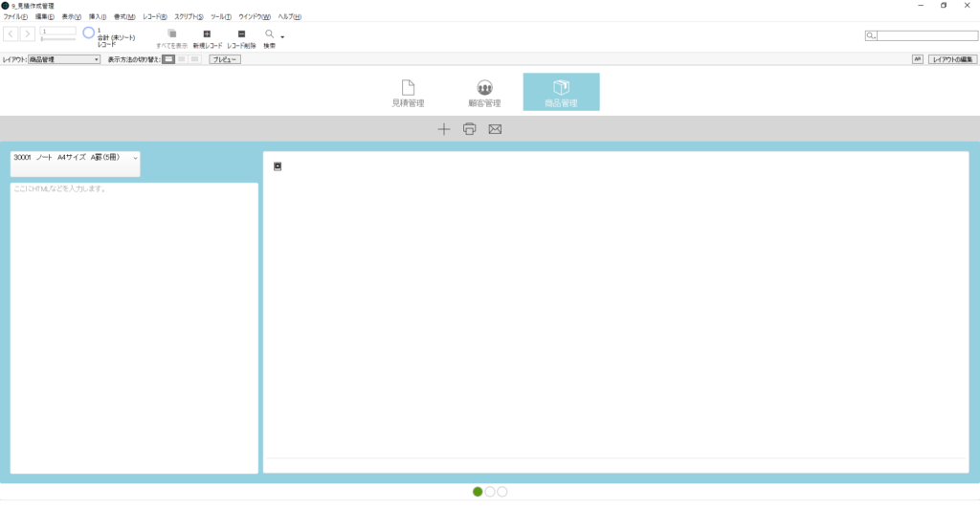Click the plus icon to add record
The height and width of the screenshot is (531, 980).
[443, 129]
